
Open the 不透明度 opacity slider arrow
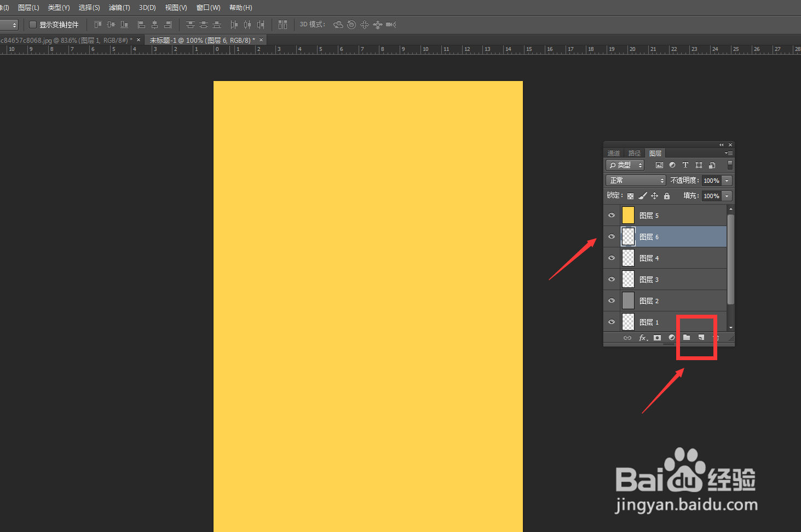tap(727, 181)
